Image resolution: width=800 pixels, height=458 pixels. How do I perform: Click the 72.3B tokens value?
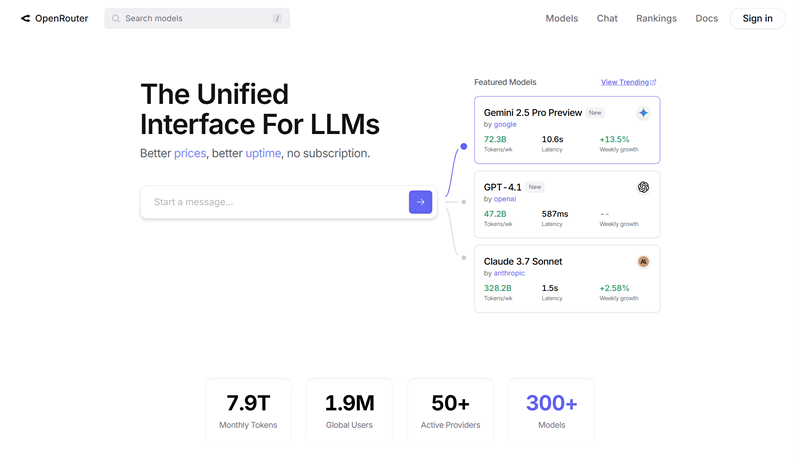click(x=495, y=139)
